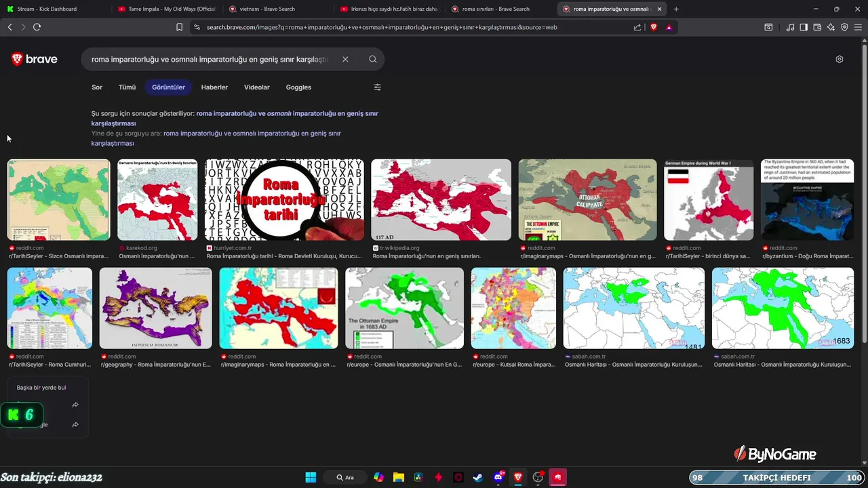Viewport: 868px width, 488px height.
Task: Open the Goggles tab
Action: click(298, 87)
